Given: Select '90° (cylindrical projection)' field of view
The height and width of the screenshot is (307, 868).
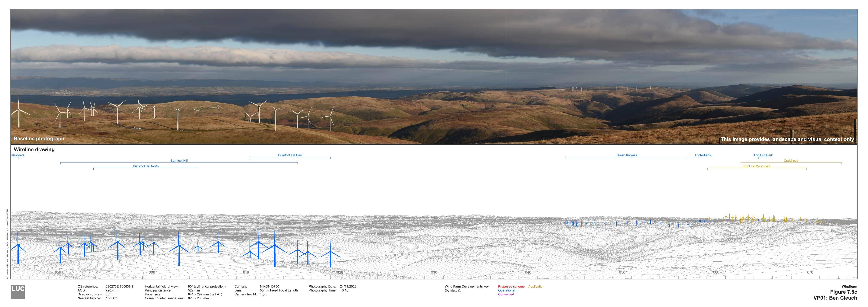Looking at the screenshot, I should pyautogui.click(x=207, y=286).
